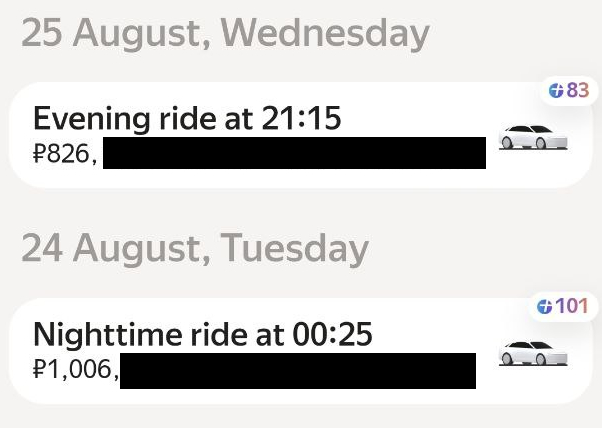Click the white car icon on the Nighttime ride
The width and height of the screenshot is (602, 428).
[534, 351]
